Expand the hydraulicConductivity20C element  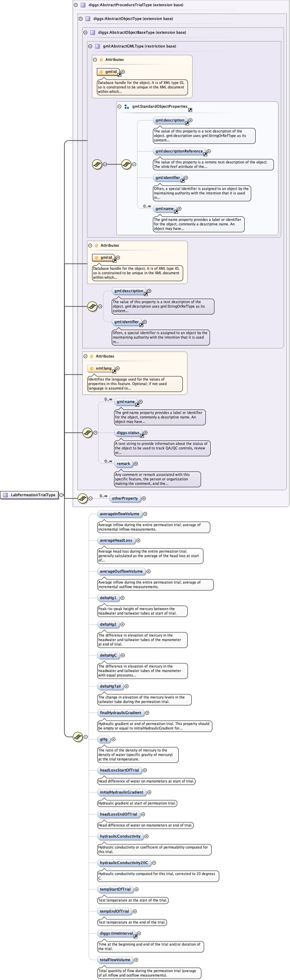click(154, 862)
